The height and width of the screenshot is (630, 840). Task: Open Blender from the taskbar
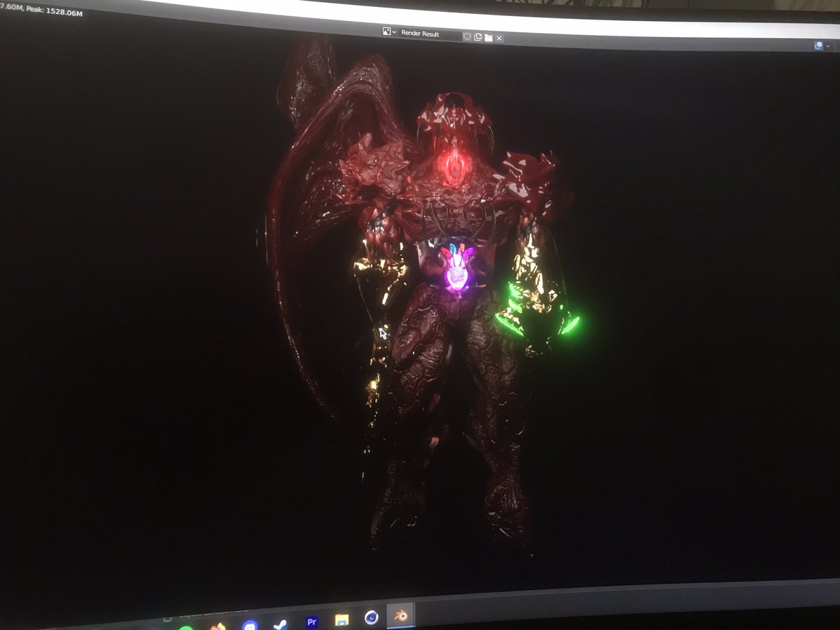[400, 617]
